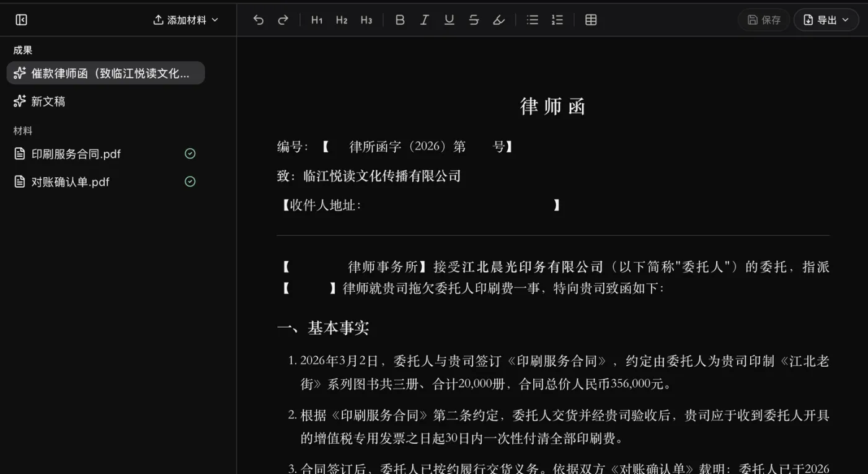Click the check status icon for 对账确认单.pdf
This screenshot has height=474, width=868.
(x=190, y=182)
